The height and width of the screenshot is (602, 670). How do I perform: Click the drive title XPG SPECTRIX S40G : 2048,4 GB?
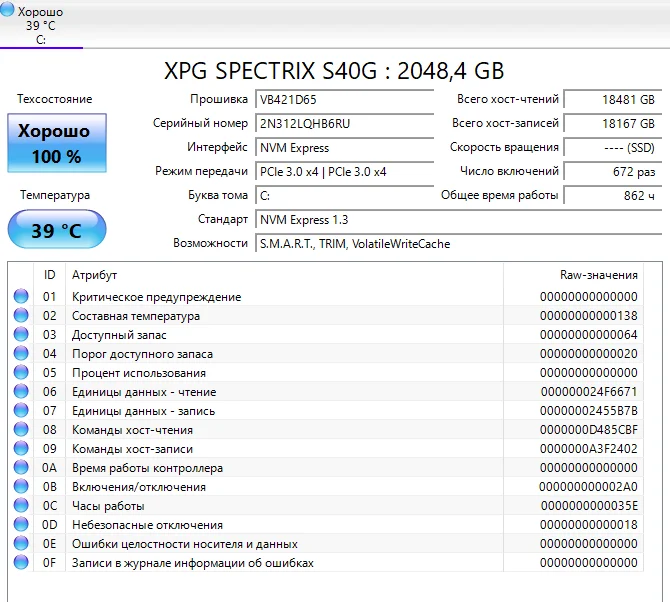pos(334,71)
